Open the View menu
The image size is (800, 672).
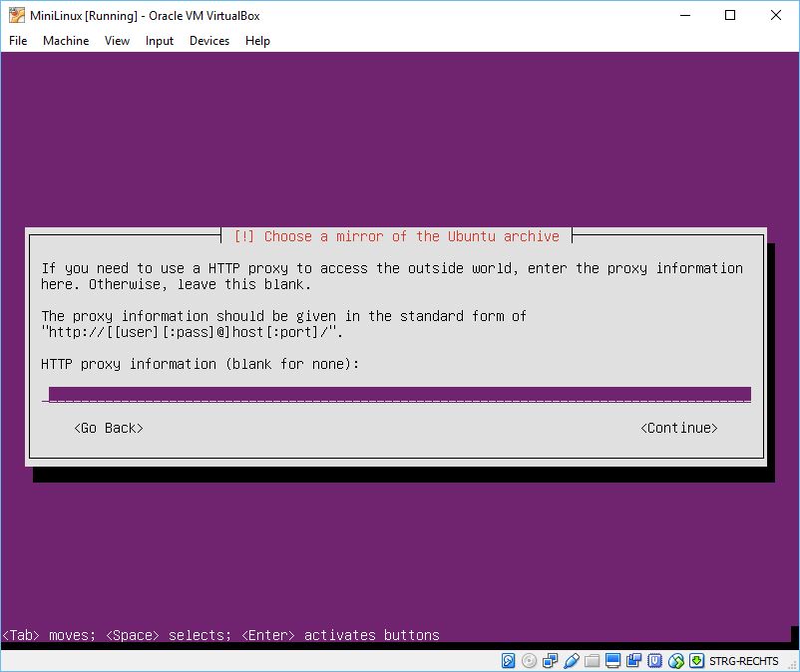pyautogui.click(x=117, y=41)
